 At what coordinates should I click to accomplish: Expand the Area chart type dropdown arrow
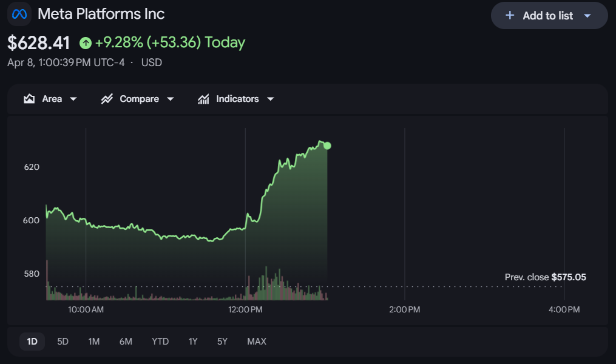(x=73, y=99)
